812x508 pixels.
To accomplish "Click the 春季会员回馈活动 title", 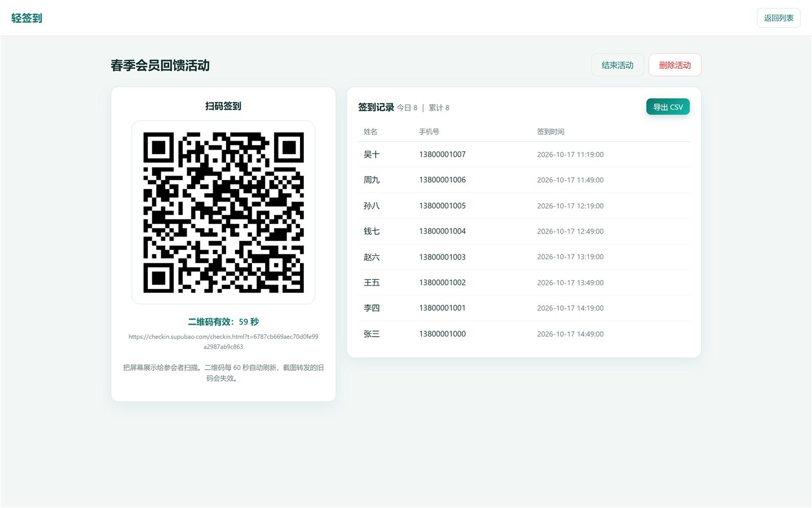I will 160,65.
